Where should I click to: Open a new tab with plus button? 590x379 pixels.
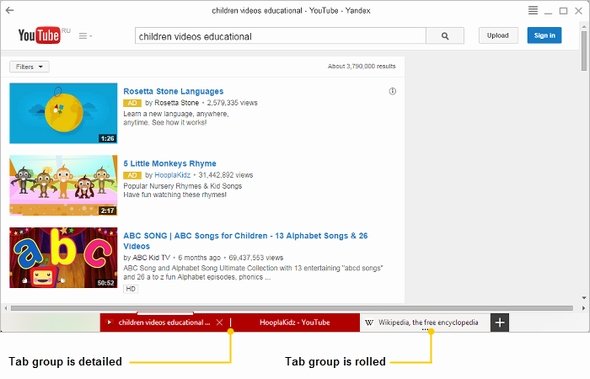tap(500, 323)
